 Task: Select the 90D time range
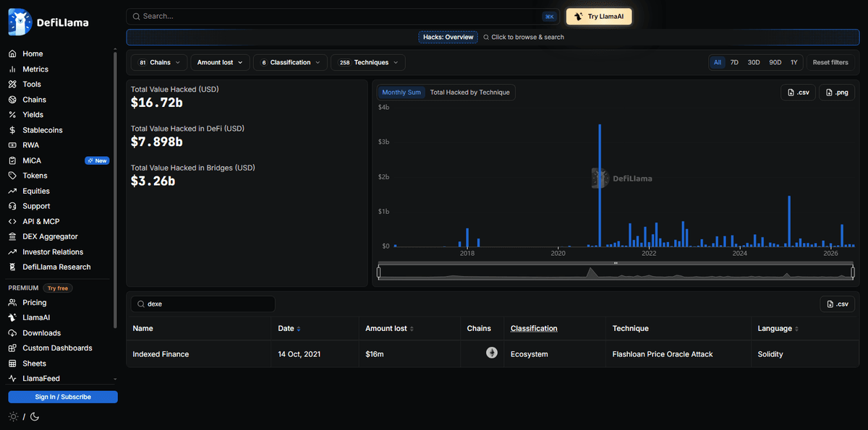pos(775,63)
